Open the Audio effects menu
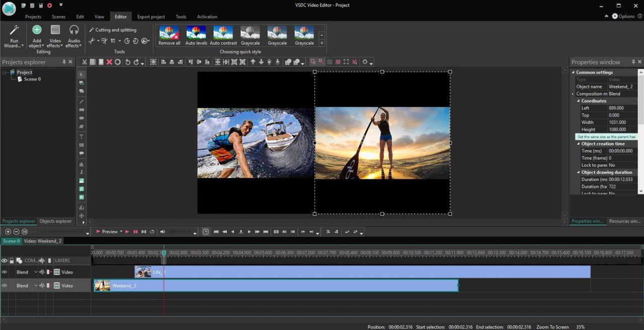The height and width of the screenshot is (330, 644). tap(74, 36)
